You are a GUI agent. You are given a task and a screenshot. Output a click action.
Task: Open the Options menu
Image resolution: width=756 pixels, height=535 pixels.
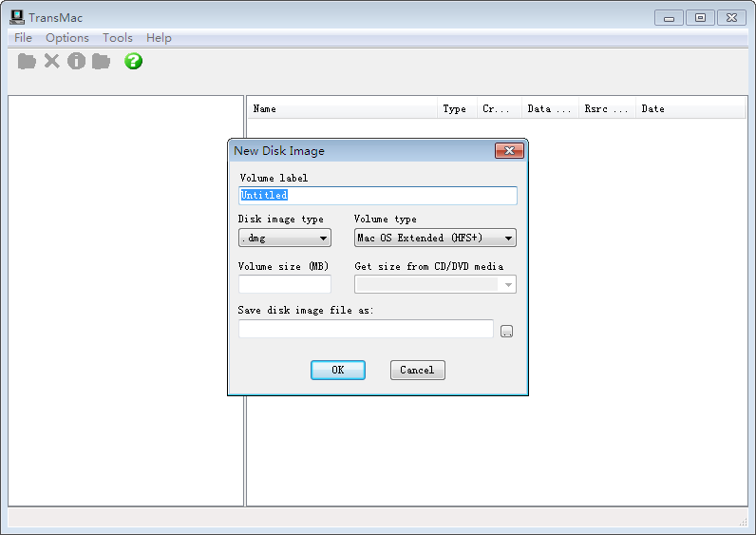[x=67, y=38]
